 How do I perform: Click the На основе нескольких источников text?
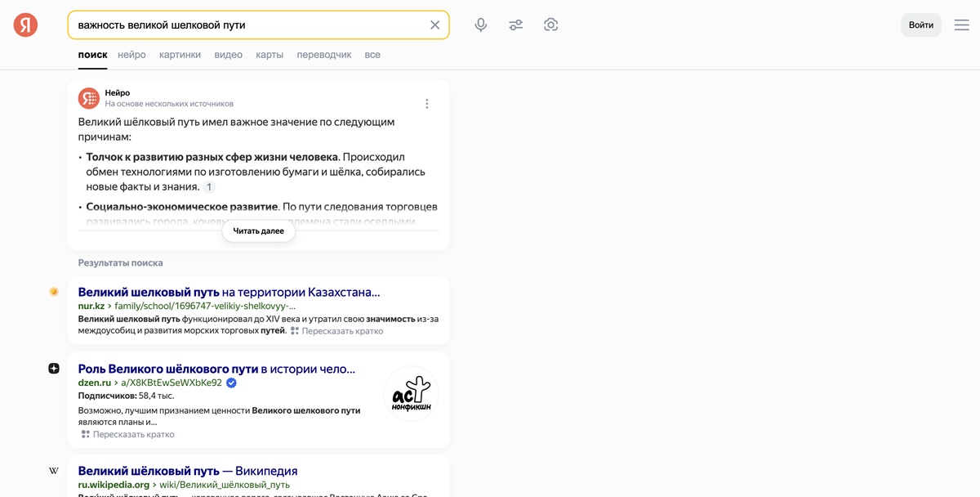(x=169, y=104)
